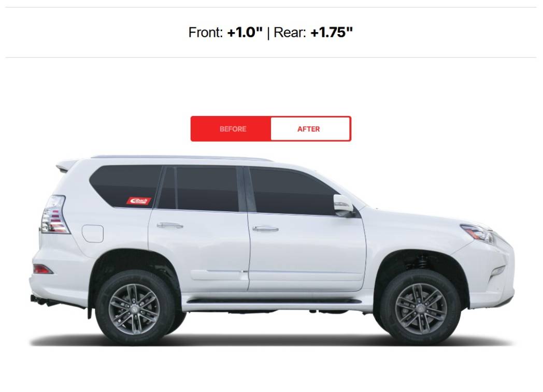Click the rear bumper red reflector

[42, 269]
